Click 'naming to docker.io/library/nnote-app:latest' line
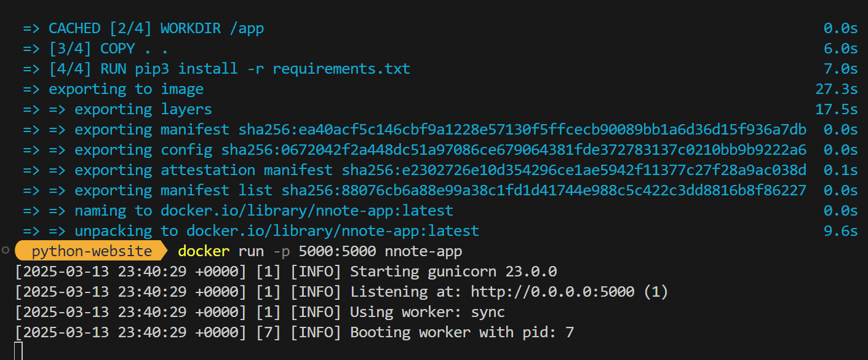 click(x=238, y=211)
